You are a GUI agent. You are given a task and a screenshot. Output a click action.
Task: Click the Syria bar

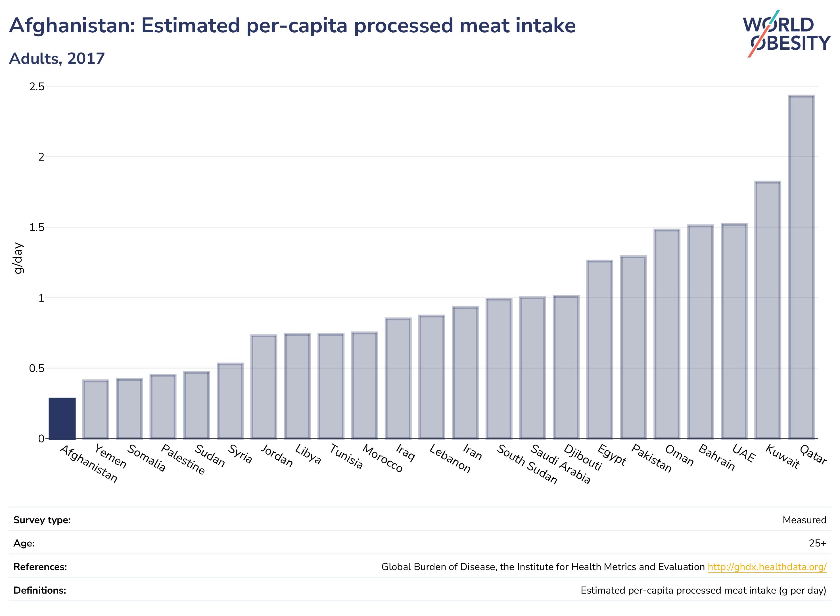[x=230, y=401]
